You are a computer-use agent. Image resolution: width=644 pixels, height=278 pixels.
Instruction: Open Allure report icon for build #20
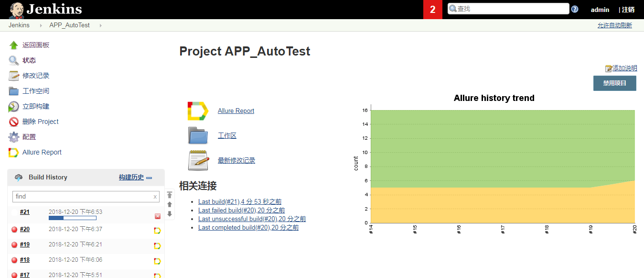point(157,231)
